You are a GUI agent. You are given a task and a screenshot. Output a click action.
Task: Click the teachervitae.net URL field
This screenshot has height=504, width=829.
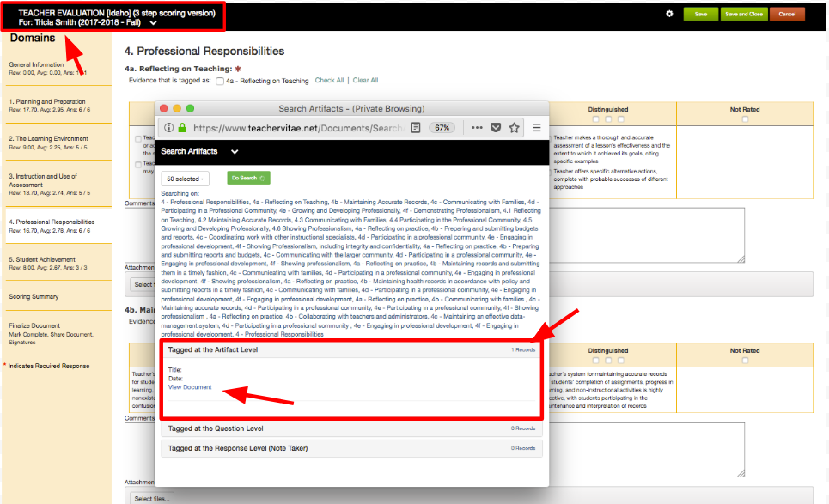297,128
